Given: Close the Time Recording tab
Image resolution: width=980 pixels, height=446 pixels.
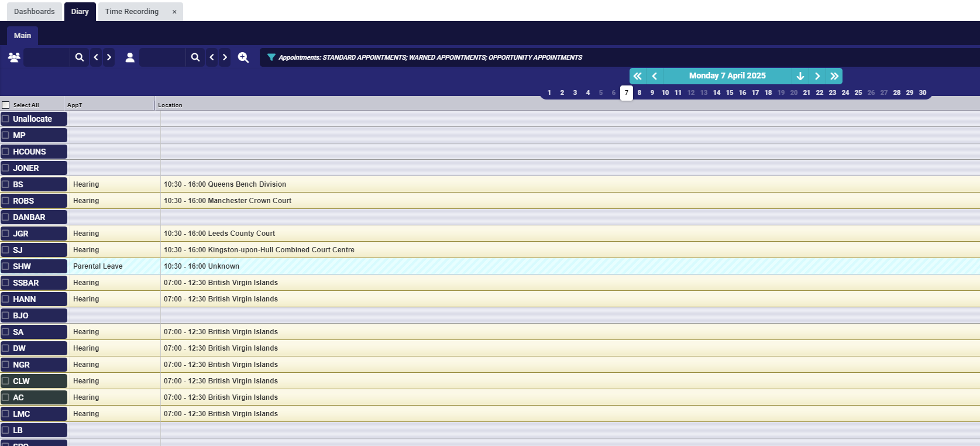Looking at the screenshot, I should [x=174, y=12].
